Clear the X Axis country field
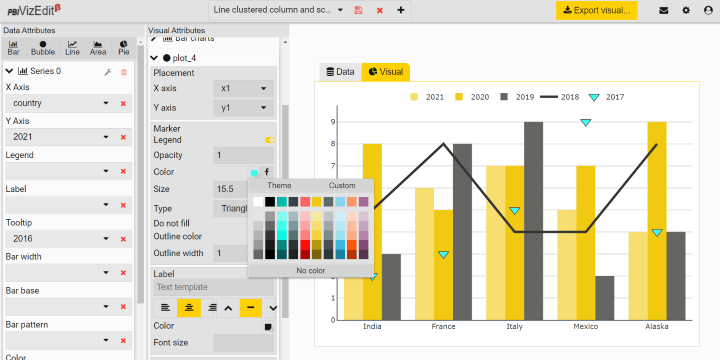The height and width of the screenshot is (360, 728). coord(123,104)
